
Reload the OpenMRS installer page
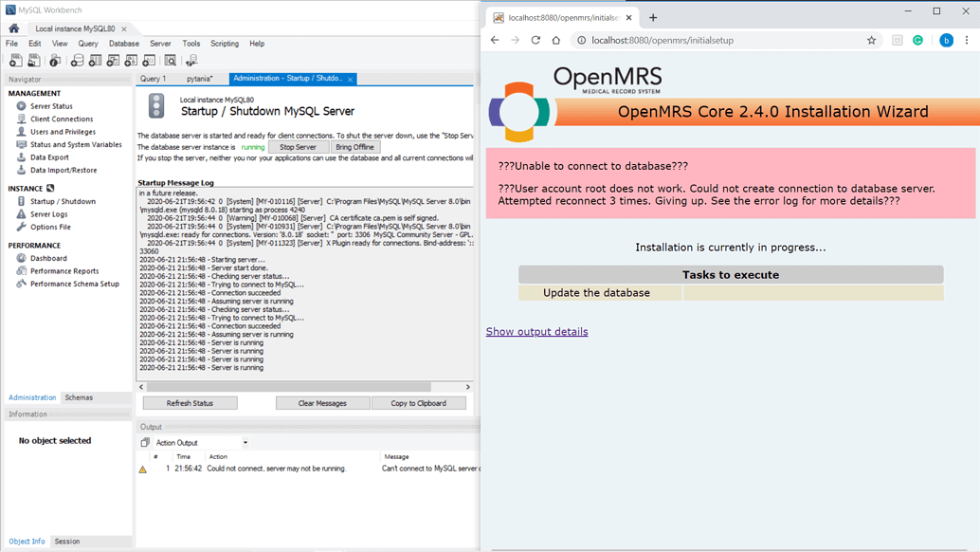point(535,40)
